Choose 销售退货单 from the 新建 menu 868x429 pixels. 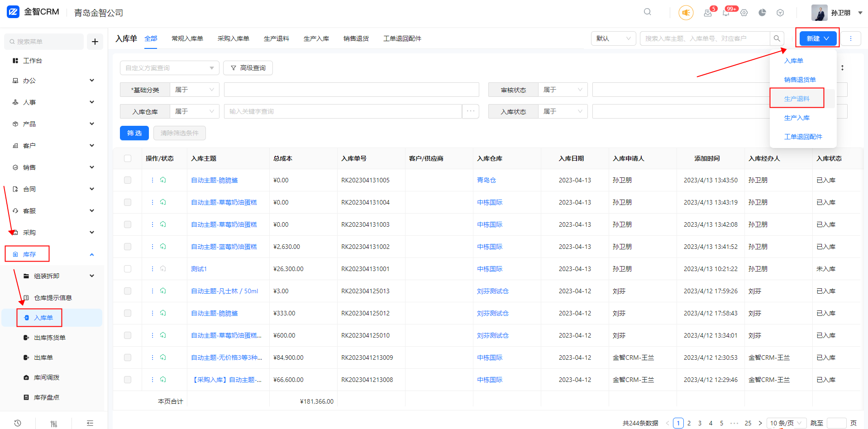coord(800,80)
